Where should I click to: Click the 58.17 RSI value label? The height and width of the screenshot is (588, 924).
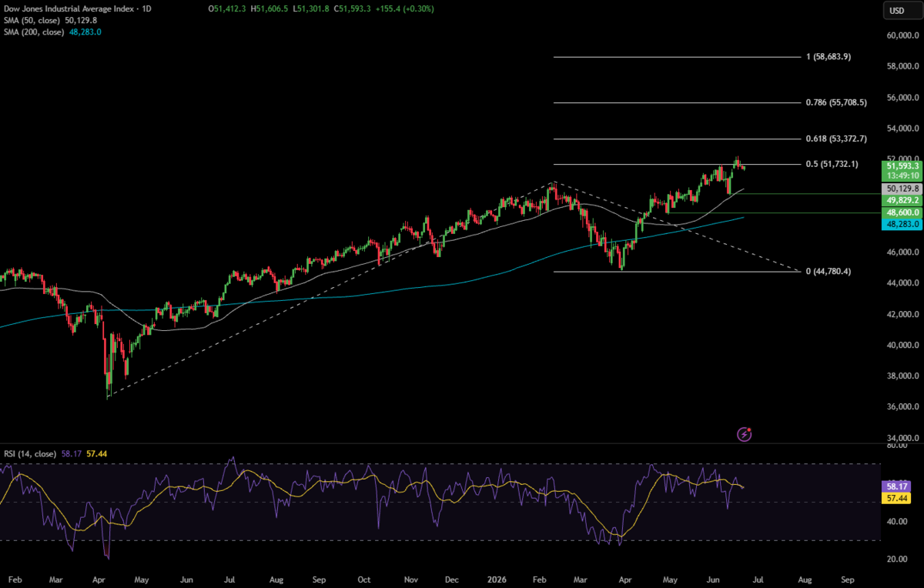(x=898, y=487)
